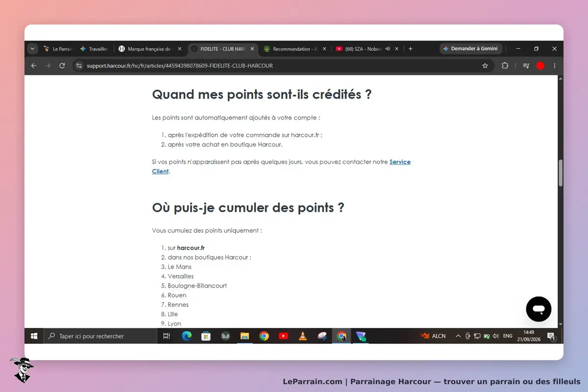Go back to previous page
The image size is (588, 392).
pos(34,66)
